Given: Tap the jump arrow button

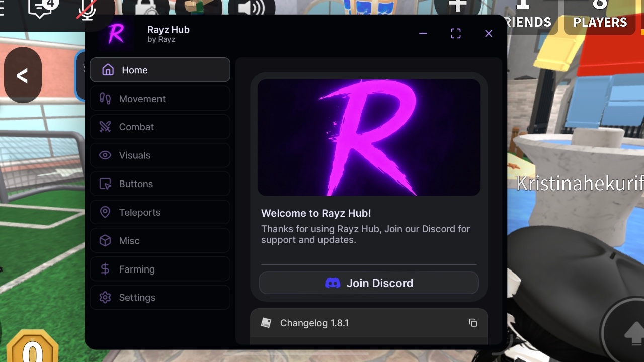Looking at the screenshot, I should [x=634, y=333].
